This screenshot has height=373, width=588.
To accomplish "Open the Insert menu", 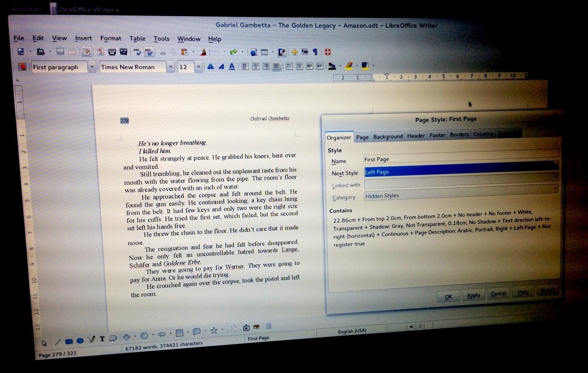I will point(83,38).
